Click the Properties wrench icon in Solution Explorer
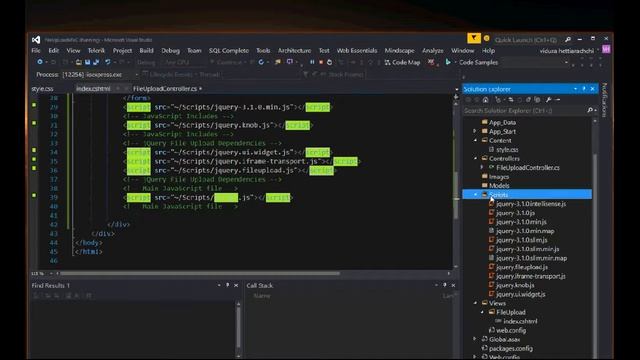The width and height of the screenshot is (640, 360). 549,100
